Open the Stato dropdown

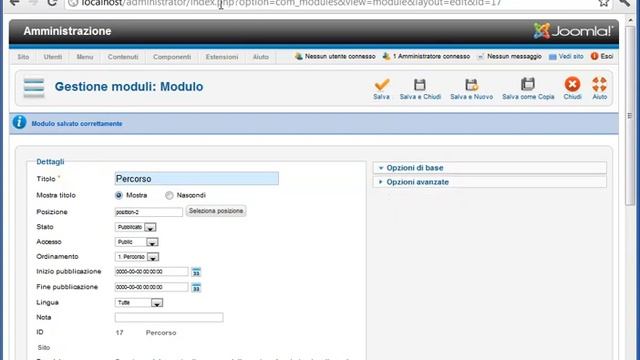tap(136, 227)
